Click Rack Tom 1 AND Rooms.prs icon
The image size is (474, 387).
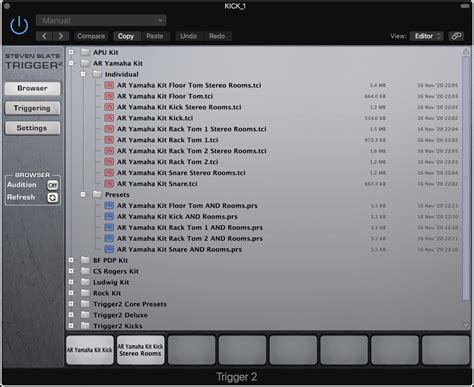click(x=109, y=227)
